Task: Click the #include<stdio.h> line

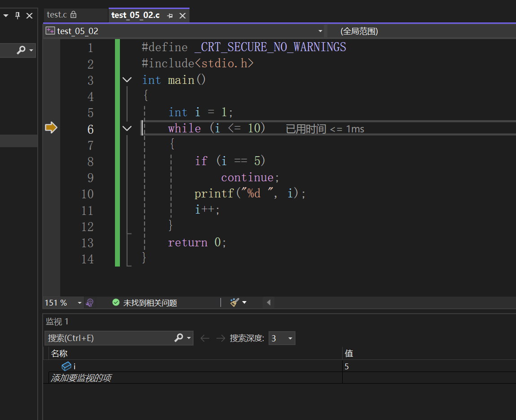Action: coord(198,63)
